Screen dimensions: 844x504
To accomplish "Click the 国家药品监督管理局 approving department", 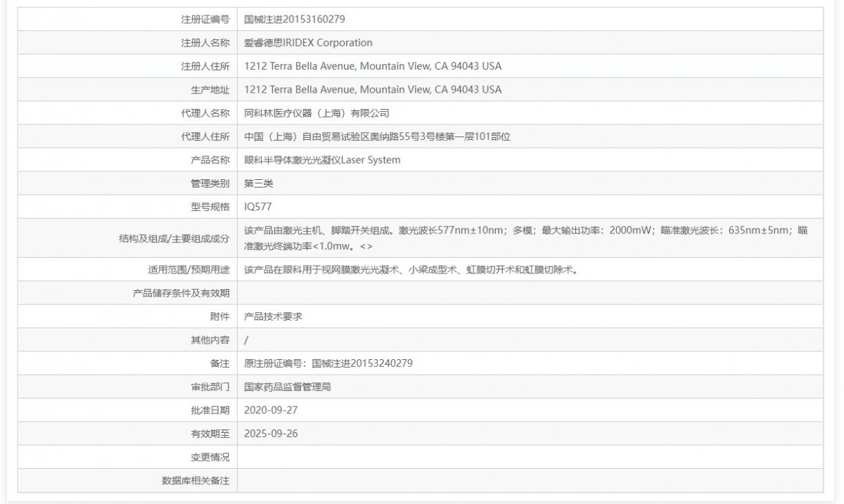I will 288,386.
